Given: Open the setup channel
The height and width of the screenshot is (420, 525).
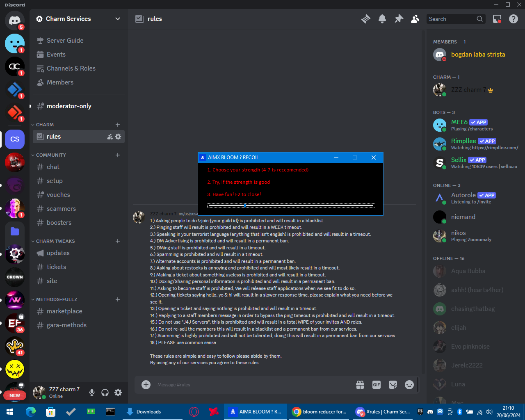Looking at the screenshot, I should [x=79, y=181].
